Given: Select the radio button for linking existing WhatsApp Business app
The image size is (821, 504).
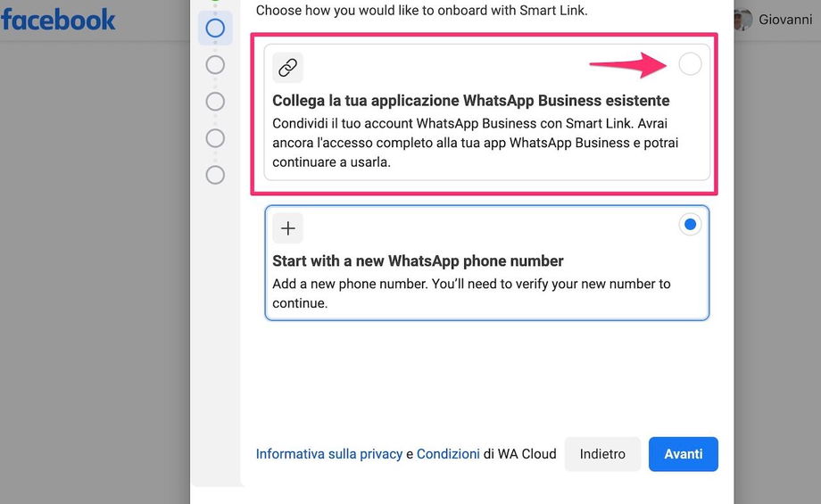Looking at the screenshot, I should point(690,63).
